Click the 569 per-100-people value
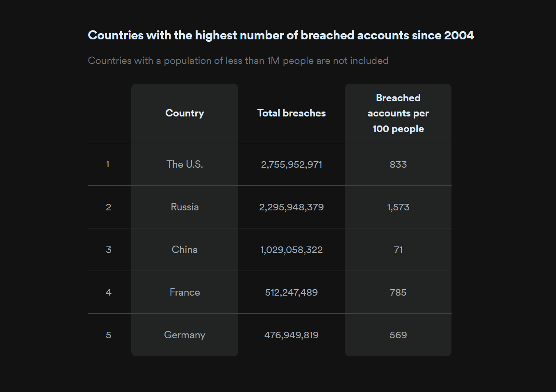 398,335
